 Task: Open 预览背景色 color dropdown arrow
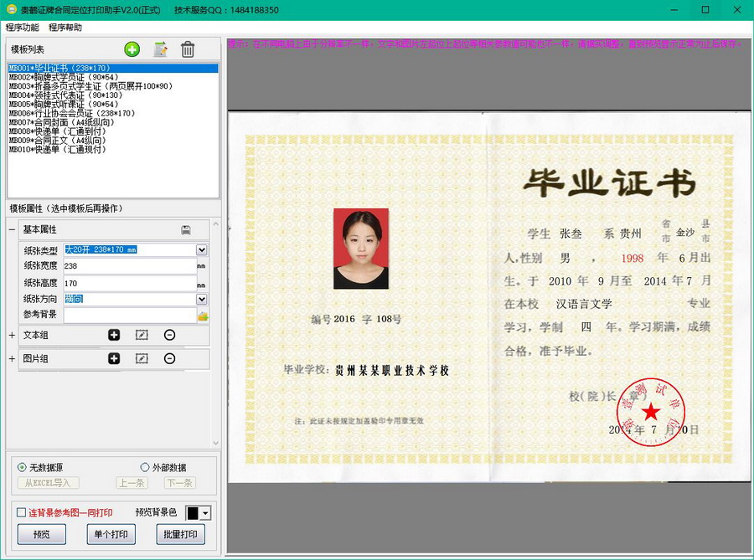tap(205, 513)
